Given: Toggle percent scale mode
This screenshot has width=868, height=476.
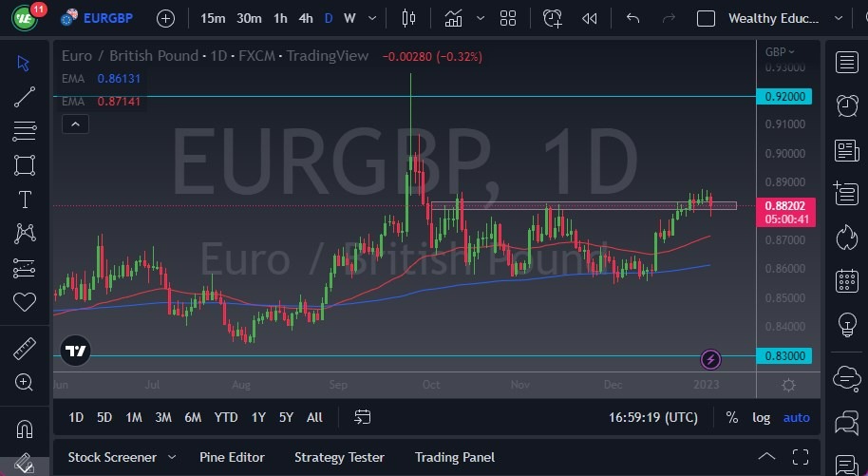Looking at the screenshot, I should (732, 417).
